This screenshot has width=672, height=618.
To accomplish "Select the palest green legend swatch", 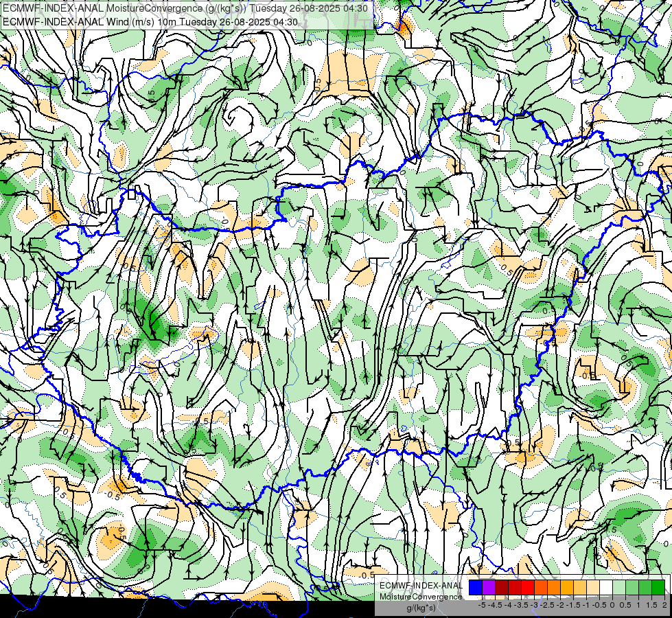I will (x=619, y=588).
